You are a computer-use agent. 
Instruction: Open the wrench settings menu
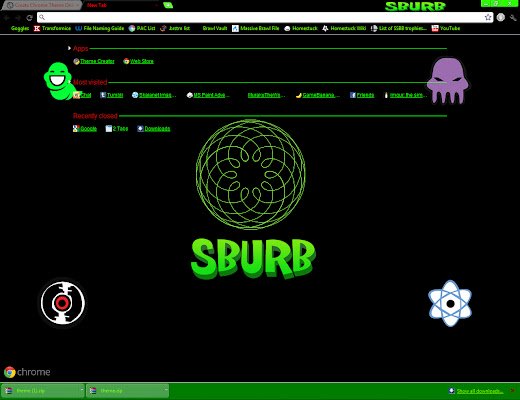[x=513, y=18]
